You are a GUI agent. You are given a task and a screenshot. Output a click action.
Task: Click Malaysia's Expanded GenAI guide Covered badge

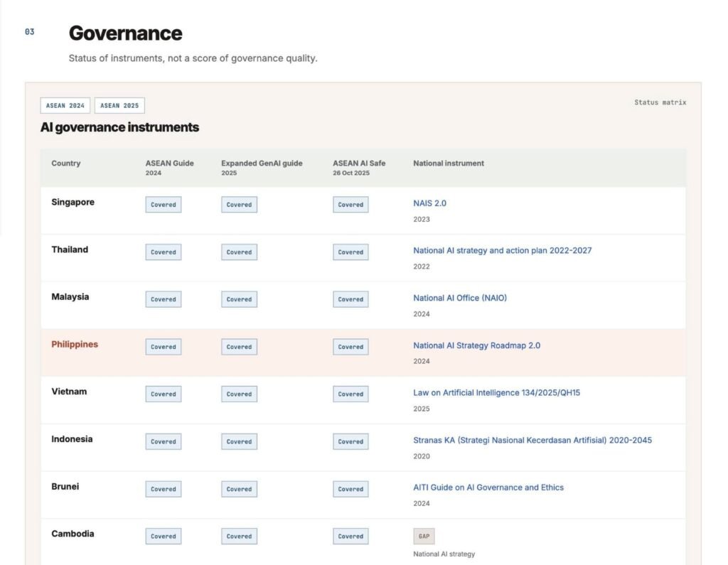[x=239, y=299]
